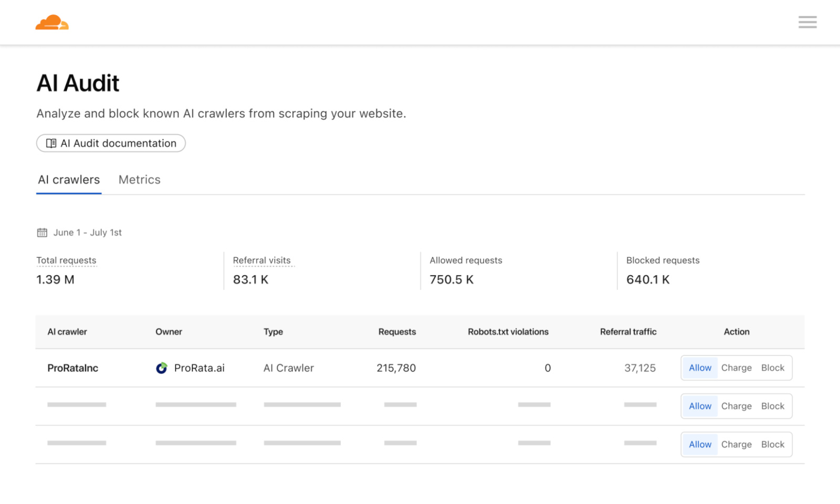Screen dimensions: 840x504
Task: Open the AI Audit documentation
Action: tap(110, 143)
